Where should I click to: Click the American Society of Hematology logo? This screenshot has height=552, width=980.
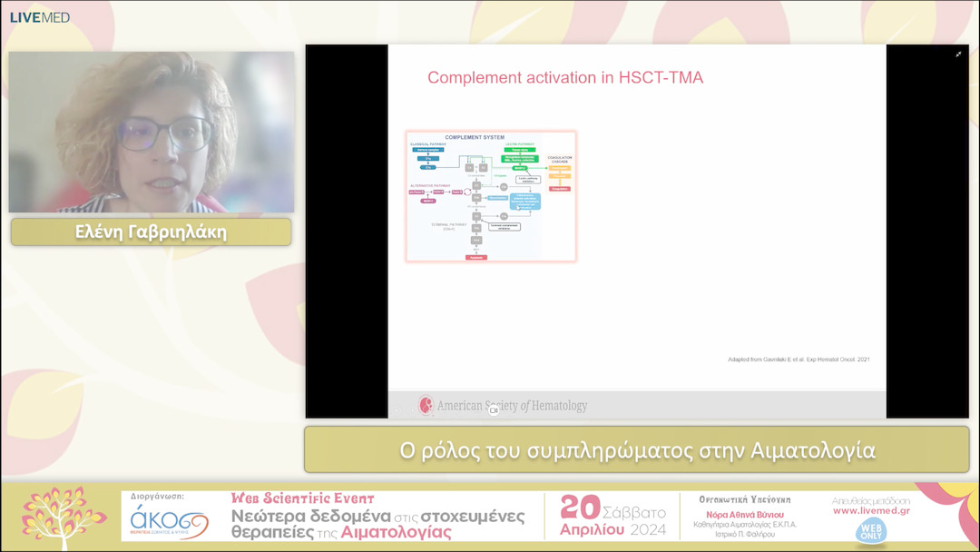(503, 406)
